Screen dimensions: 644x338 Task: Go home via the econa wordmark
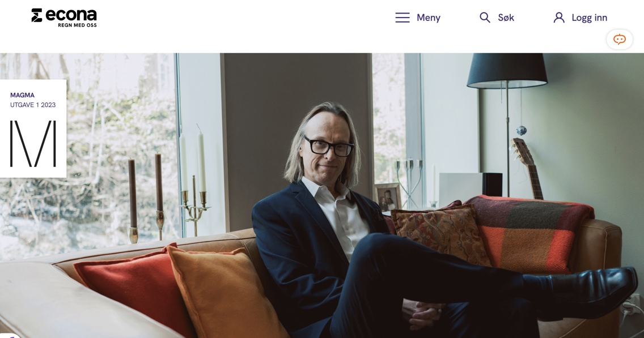point(71,15)
